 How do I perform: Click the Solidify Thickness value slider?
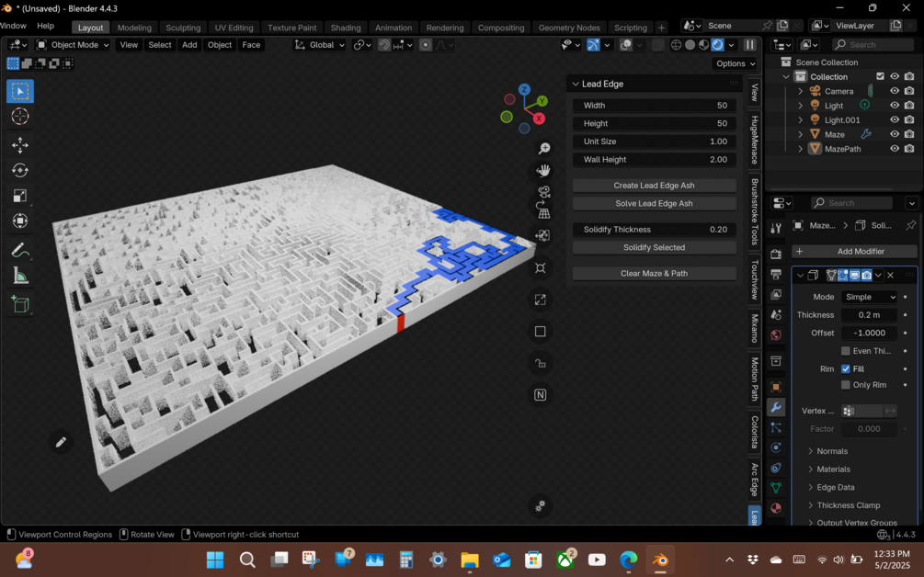(x=654, y=229)
